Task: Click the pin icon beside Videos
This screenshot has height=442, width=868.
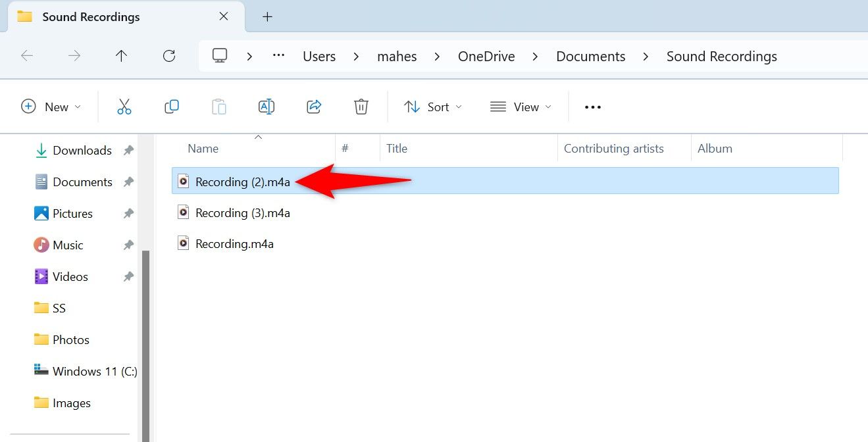Action: coord(128,277)
